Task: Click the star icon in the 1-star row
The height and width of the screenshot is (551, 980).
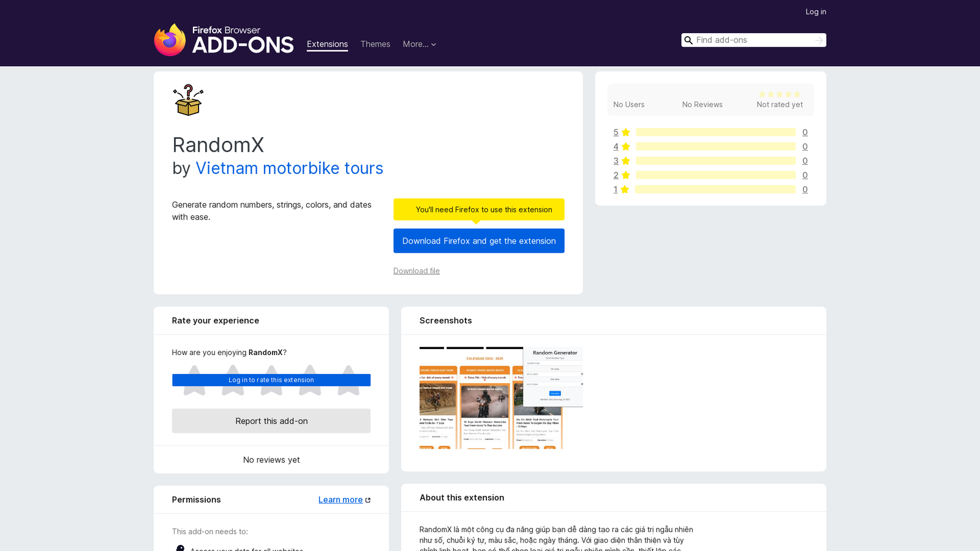Action: 625,190
